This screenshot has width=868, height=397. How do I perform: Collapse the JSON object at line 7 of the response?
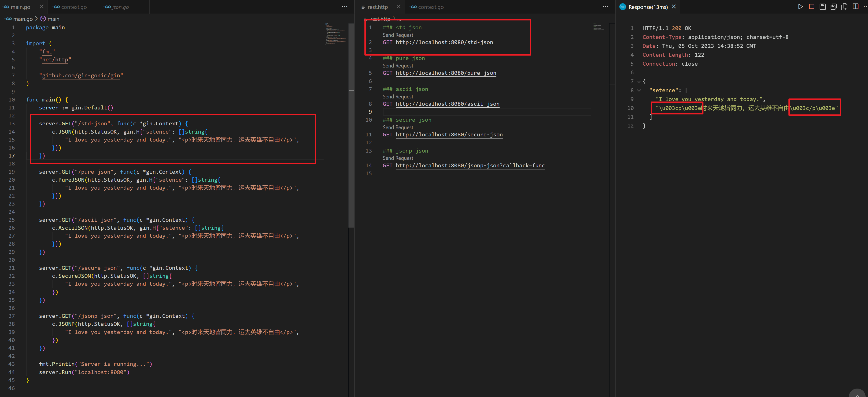point(639,81)
